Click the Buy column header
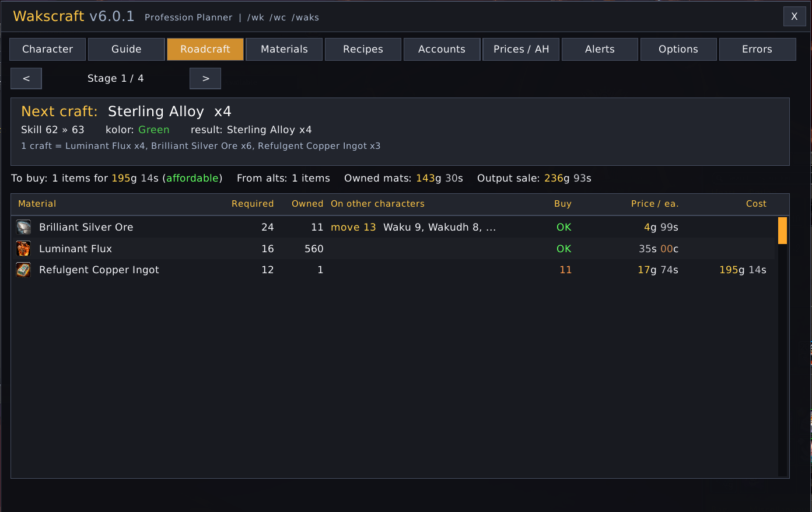This screenshot has width=812, height=512. click(x=563, y=204)
